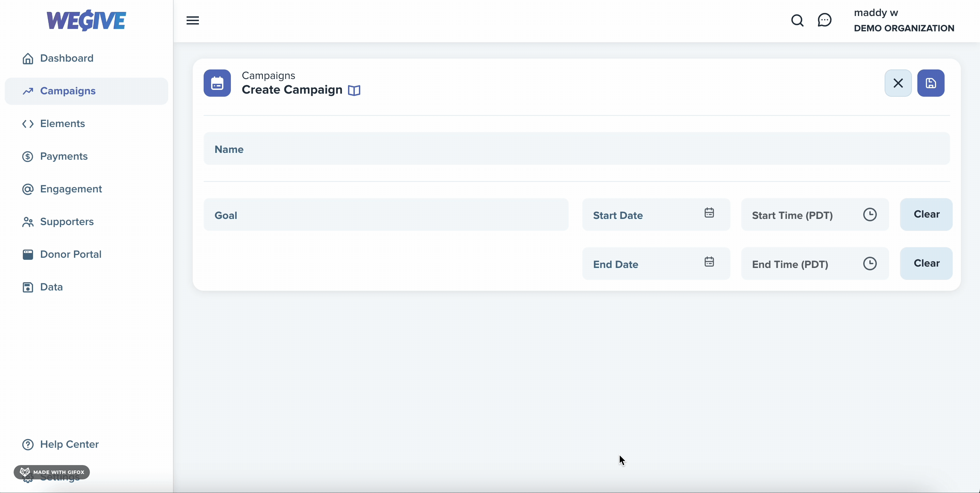Open the End Time clock picker

870,264
